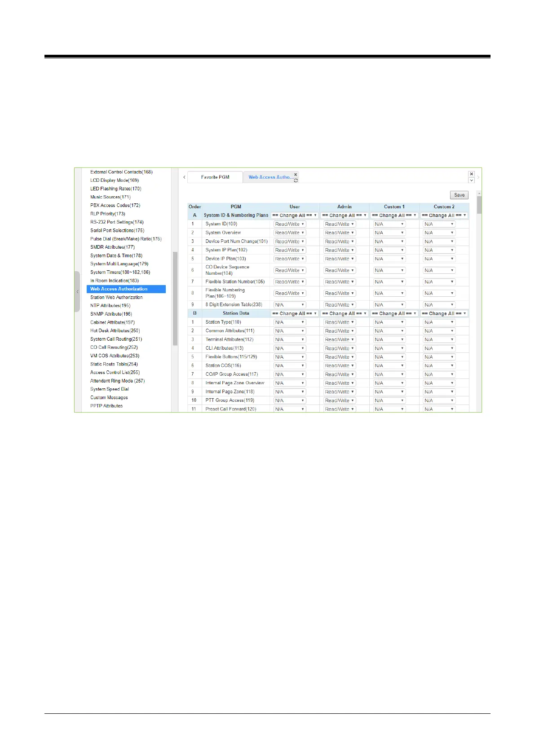
Task: Open Custom 2 dropdown for System Overview row
Action: [439, 233]
